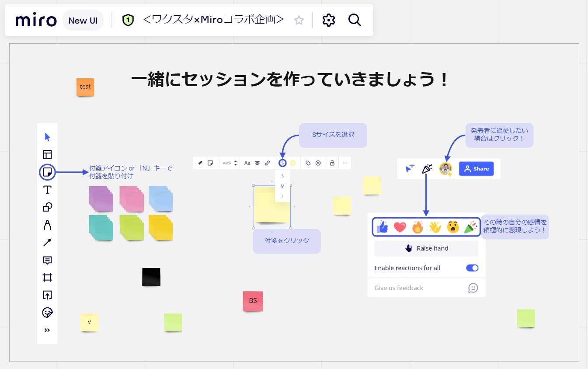This screenshot has width=588, height=369.
Task: Click the Give us feedback link
Action: pos(399,288)
